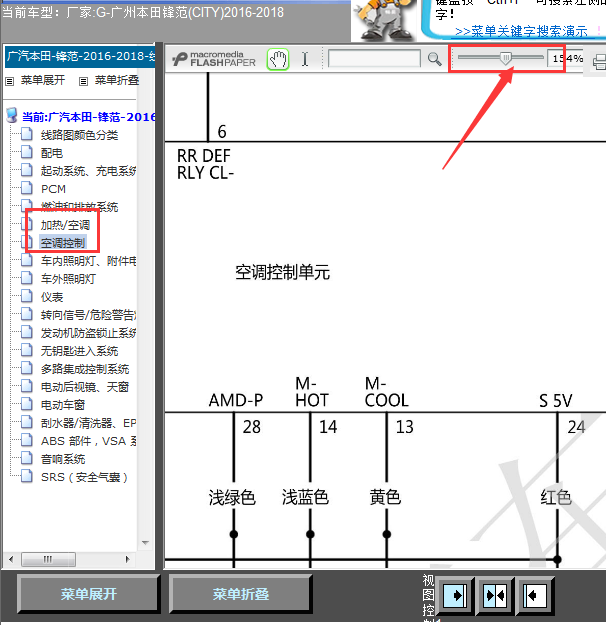Open 车内照明灯、附件 tree item

click(x=88, y=261)
